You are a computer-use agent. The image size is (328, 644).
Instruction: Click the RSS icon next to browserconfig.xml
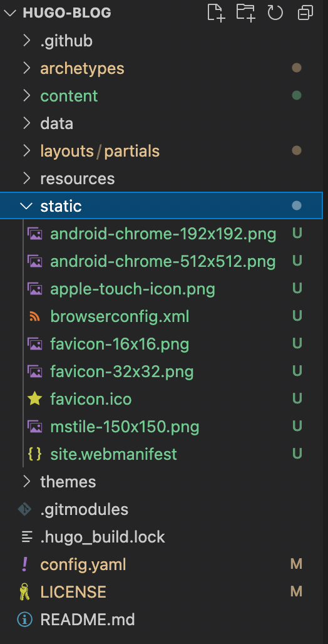[34, 316]
